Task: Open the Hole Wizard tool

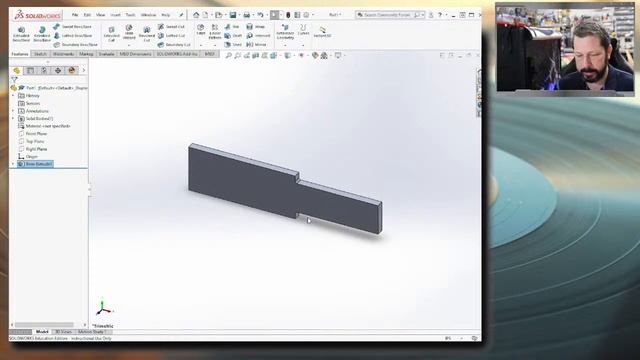Action: point(129,32)
